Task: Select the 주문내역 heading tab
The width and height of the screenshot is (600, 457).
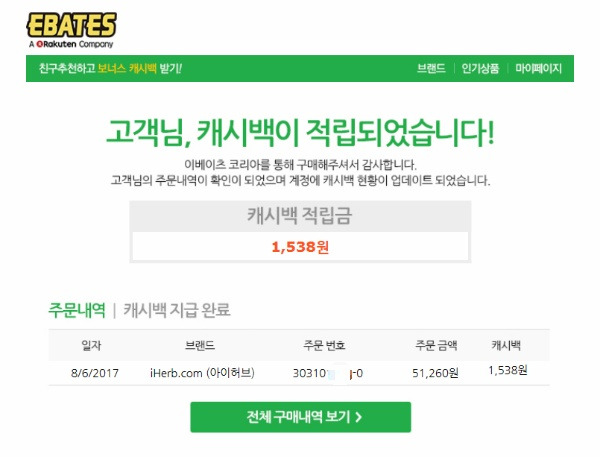Action: 77,310
